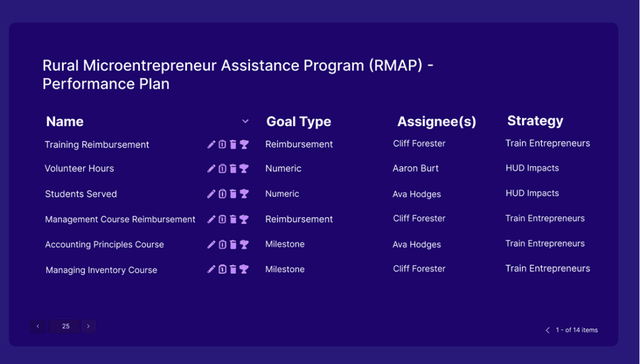Go to the next page of goals

(x=88, y=326)
